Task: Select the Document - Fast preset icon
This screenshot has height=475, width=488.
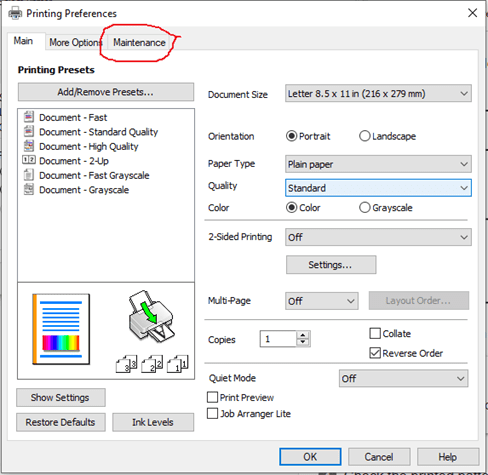Action: (29, 117)
